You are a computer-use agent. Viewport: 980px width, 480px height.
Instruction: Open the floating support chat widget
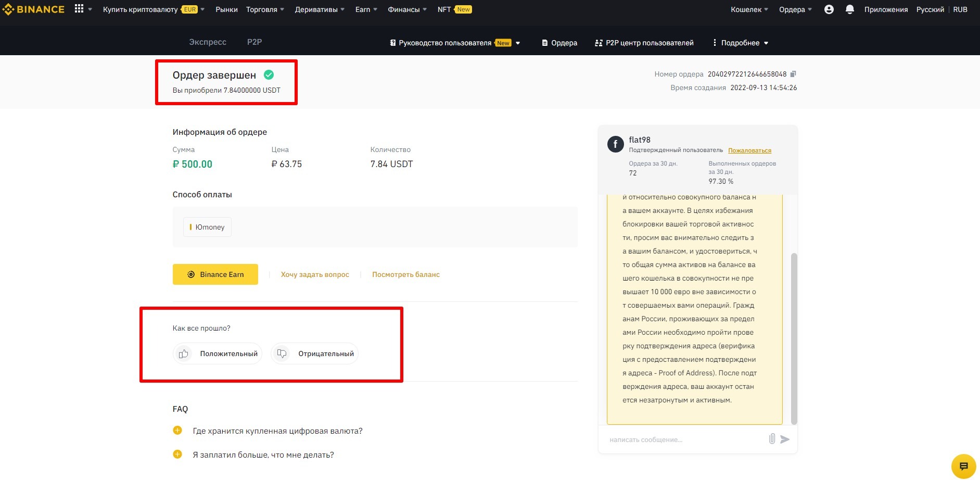963,466
